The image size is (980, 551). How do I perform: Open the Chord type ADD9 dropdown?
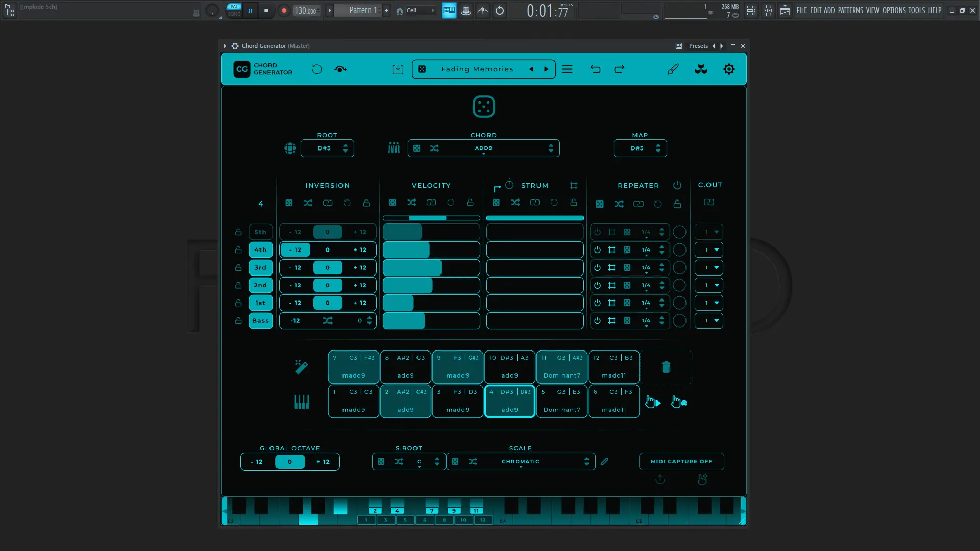tap(483, 148)
